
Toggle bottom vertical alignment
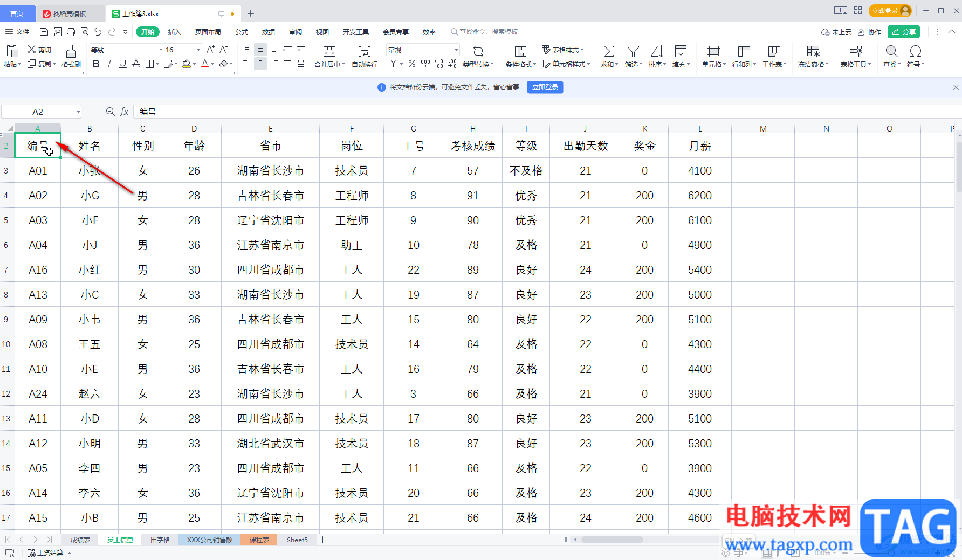tap(274, 50)
